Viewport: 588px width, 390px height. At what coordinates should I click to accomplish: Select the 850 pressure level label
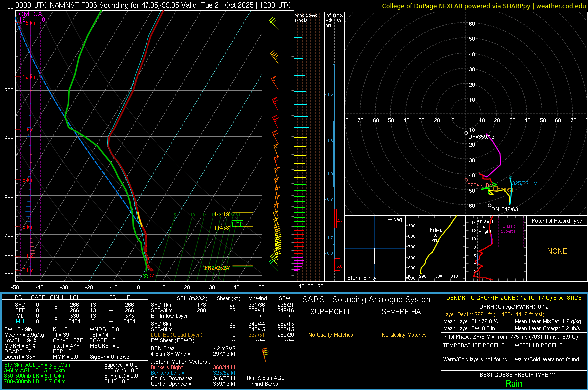pyautogui.click(x=9, y=257)
